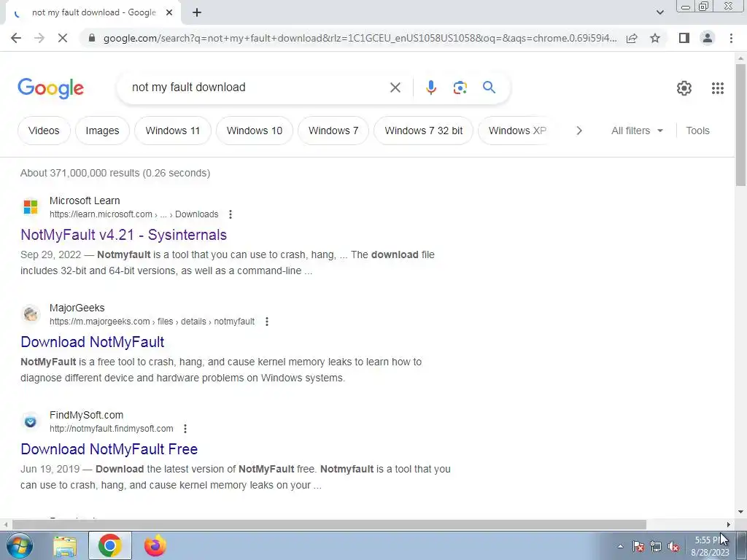The image size is (747, 560).
Task: Submit search with magnifier icon
Action: click(489, 87)
